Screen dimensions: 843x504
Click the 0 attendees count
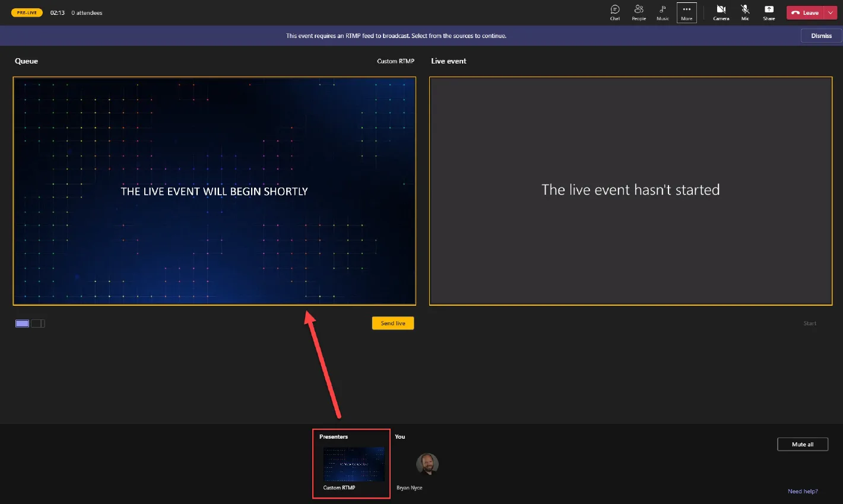point(87,12)
